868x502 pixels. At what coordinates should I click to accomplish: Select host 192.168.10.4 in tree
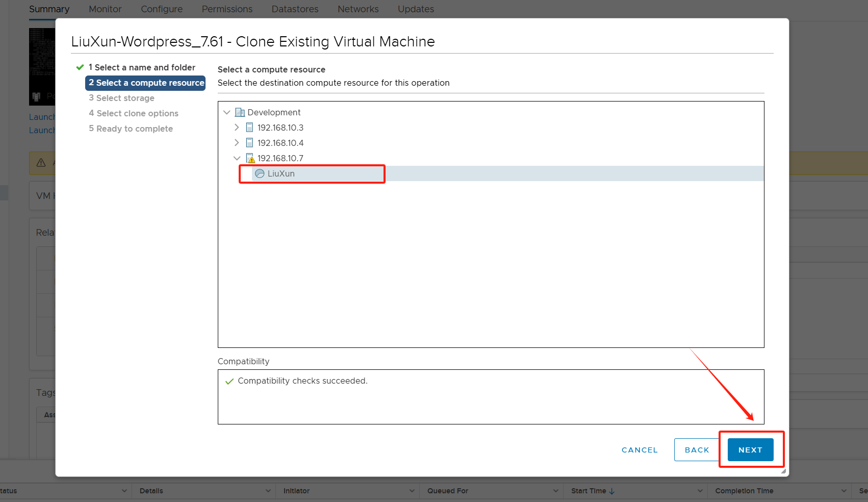click(280, 143)
